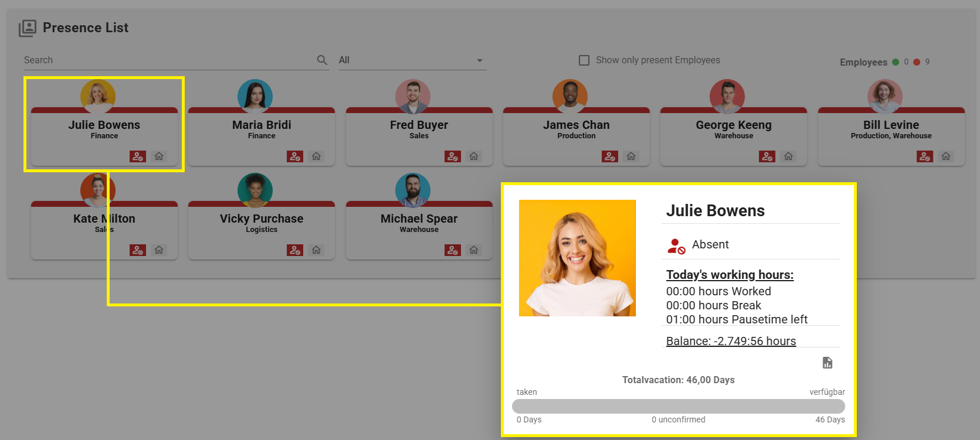Click Maria Bridi's home office icon
Screen dimensions: 980x440
coord(317,156)
